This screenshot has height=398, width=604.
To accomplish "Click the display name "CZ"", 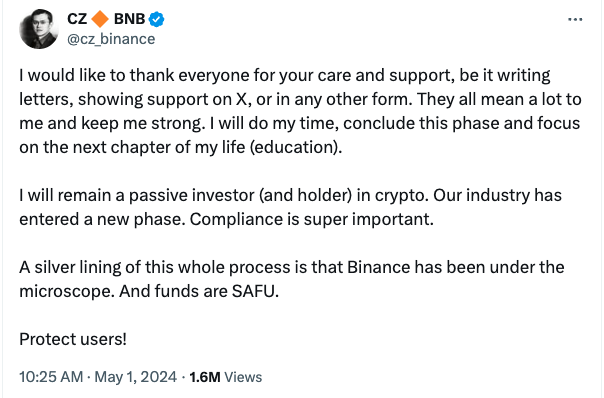I will [77, 19].
